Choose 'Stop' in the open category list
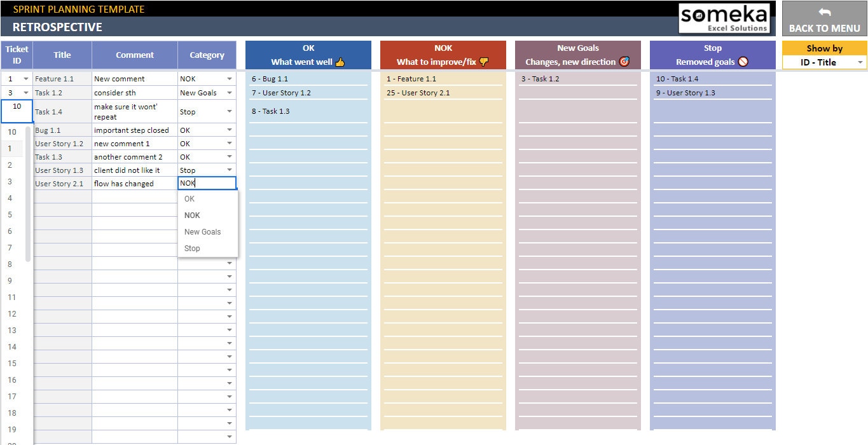 (191, 248)
